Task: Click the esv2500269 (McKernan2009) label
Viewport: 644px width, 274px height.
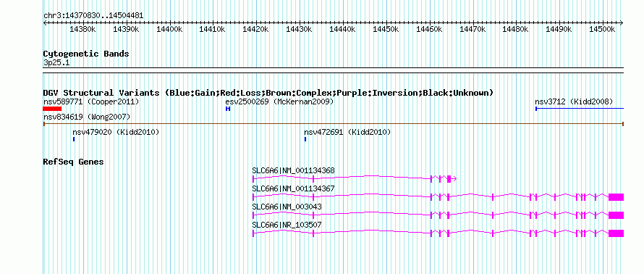Action: point(280,101)
